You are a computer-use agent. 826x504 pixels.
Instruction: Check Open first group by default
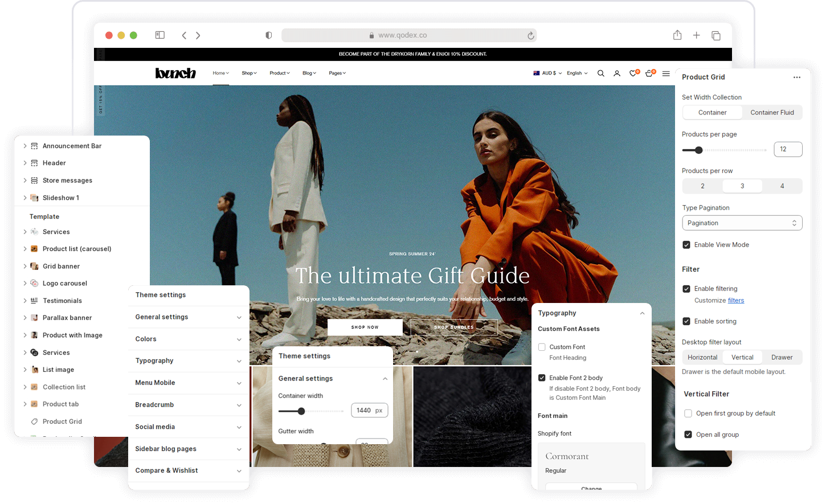pyautogui.click(x=688, y=413)
